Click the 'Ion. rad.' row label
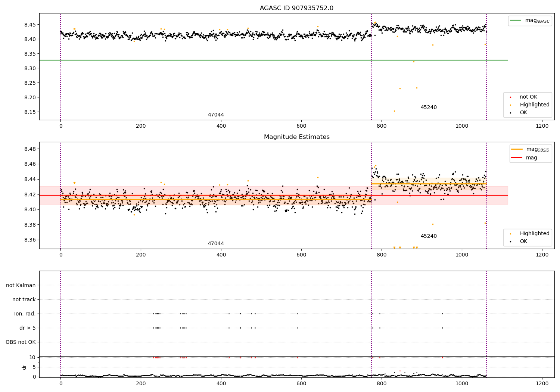The image size is (560, 392). (25, 314)
